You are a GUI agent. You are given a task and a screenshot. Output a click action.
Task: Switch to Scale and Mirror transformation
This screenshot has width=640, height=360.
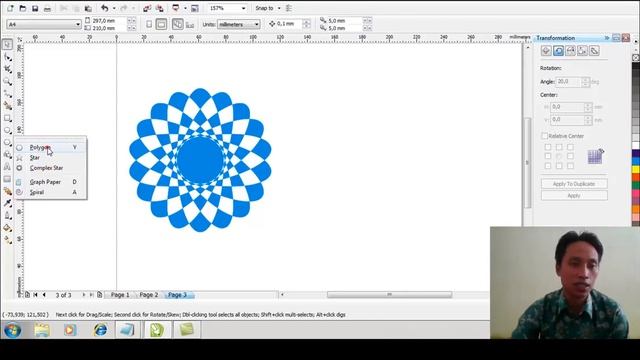(570, 51)
